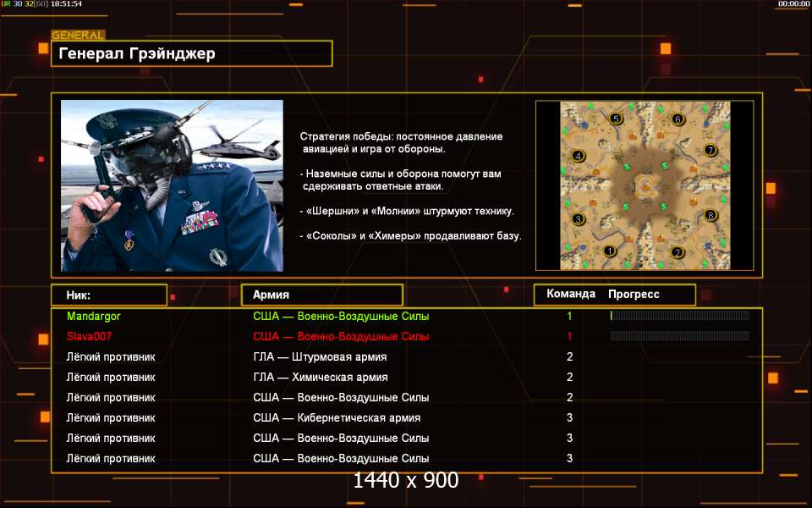Click 'Лёгкий противник' in the Кибернетическая армия row
Image resolution: width=812 pixels, height=508 pixels.
click(111, 417)
